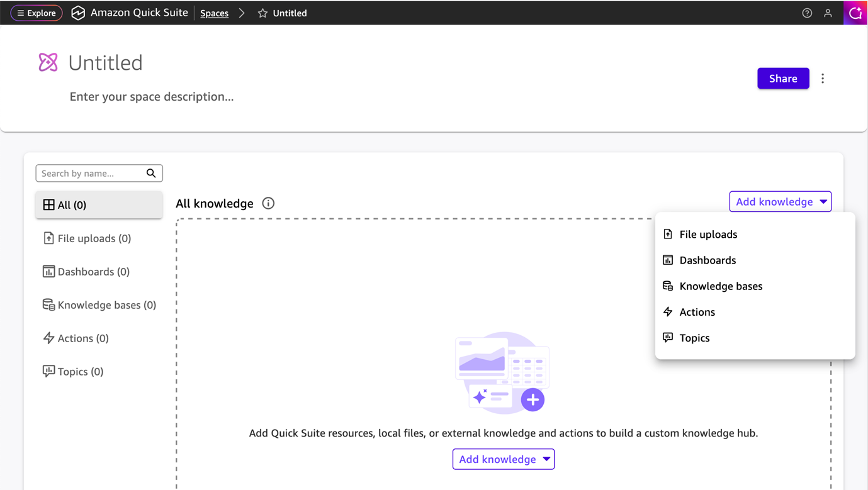Click the Untitled space logo icon

pyautogui.click(x=48, y=62)
